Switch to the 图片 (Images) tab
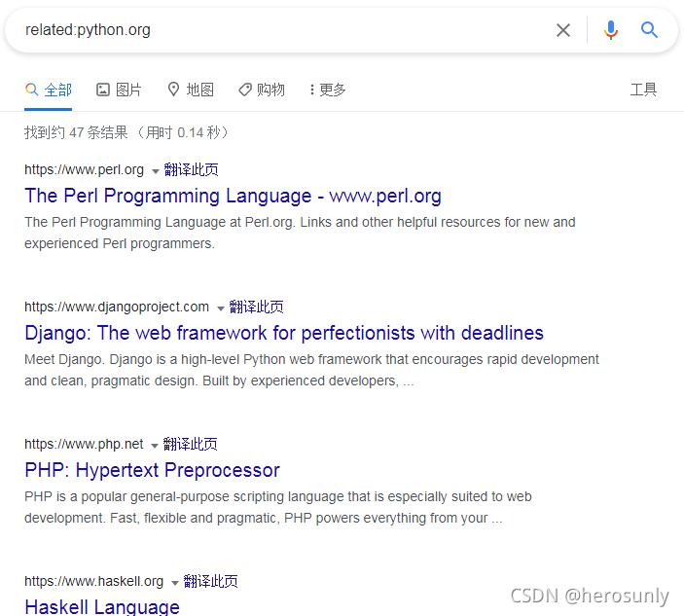 pos(119,90)
